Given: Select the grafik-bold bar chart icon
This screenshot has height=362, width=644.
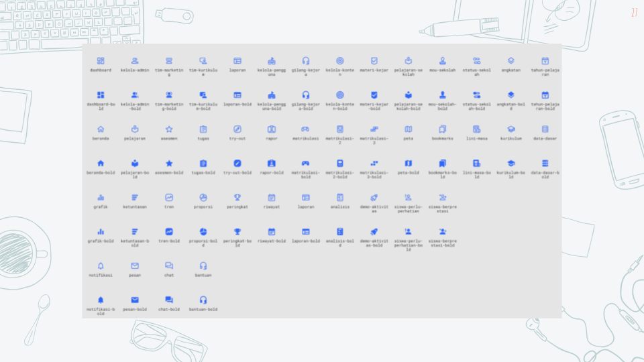Looking at the screenshot, I should (101, 232).
